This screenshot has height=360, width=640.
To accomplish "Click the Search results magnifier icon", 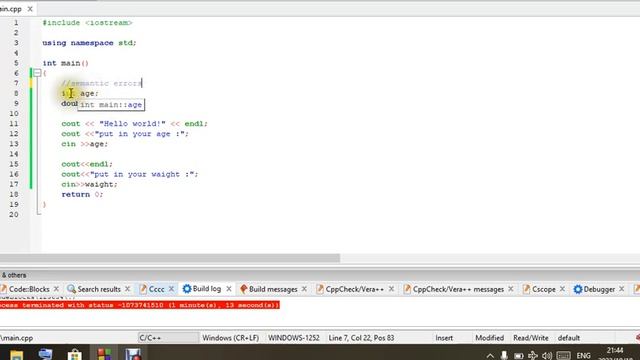I will pyautogui.click(x=71, y=289).
